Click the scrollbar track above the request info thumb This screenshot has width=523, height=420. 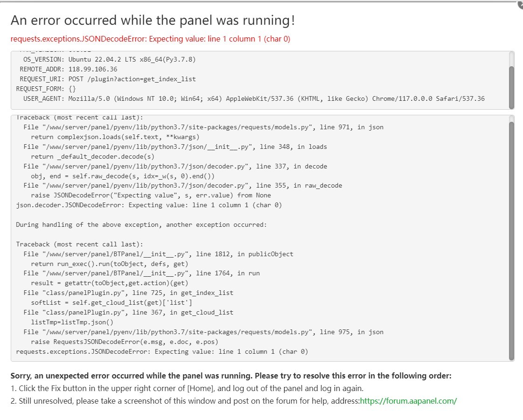point(511,58)
